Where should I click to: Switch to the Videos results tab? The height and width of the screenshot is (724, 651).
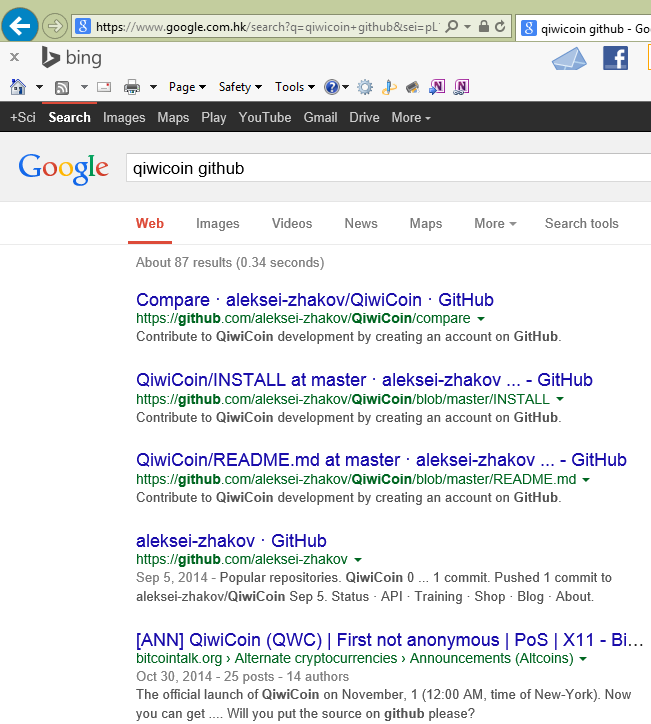click(292, 223)
